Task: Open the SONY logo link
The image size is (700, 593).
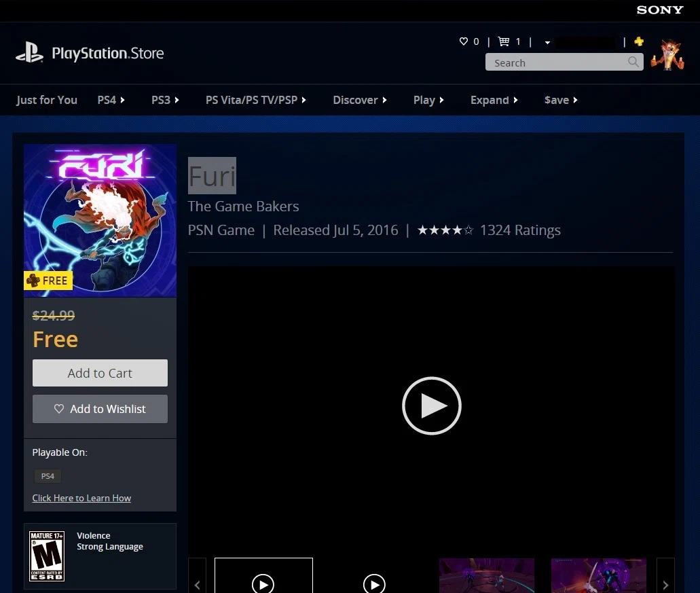Action: (x=660, y=10)
